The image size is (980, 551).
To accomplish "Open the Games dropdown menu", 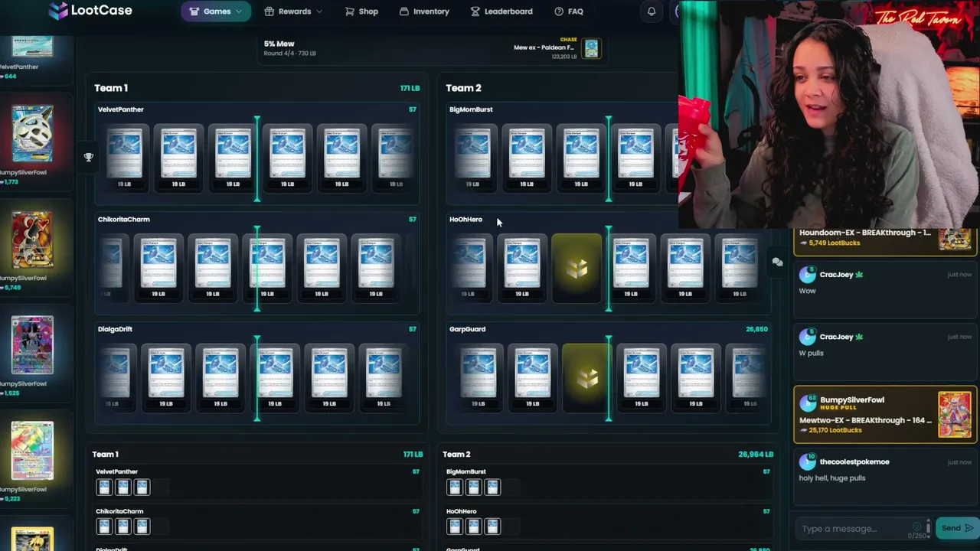I will [x=216, y=11].
